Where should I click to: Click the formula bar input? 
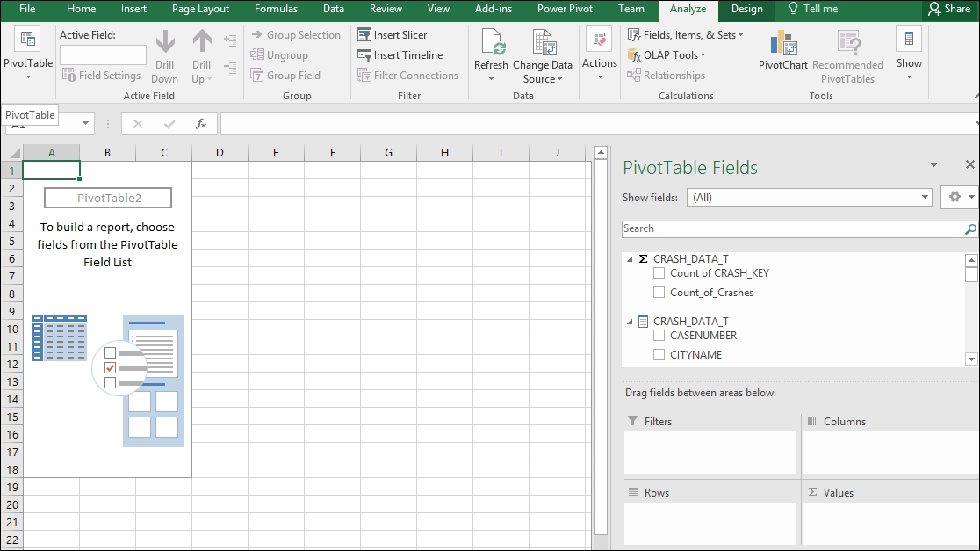click(x=599, y=124)
